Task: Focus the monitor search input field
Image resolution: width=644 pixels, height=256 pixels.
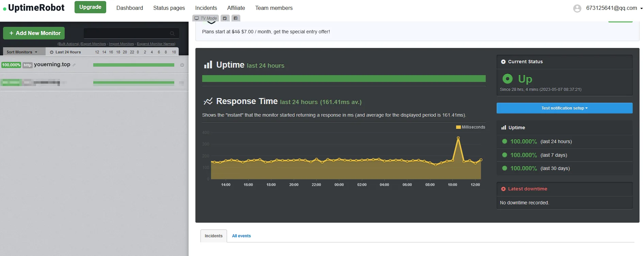Action: (x=131, y=33)
